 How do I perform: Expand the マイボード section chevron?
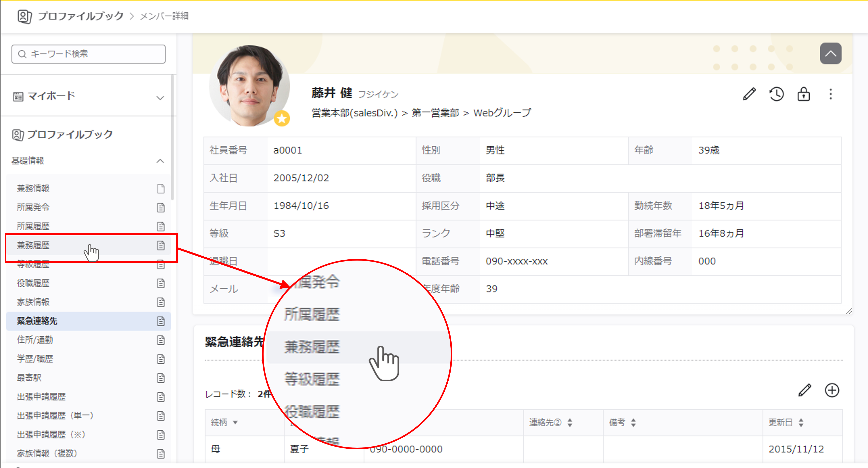tap(160, 98)
